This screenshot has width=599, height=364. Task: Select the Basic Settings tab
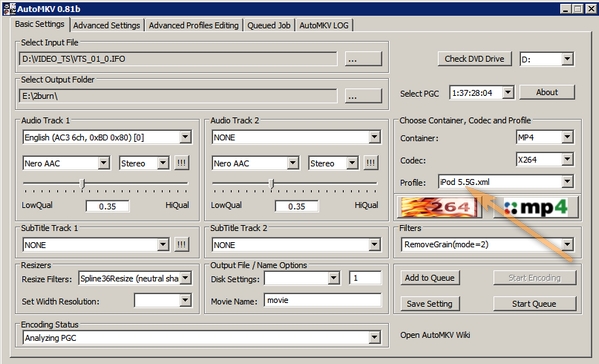[x=40, y=24]
